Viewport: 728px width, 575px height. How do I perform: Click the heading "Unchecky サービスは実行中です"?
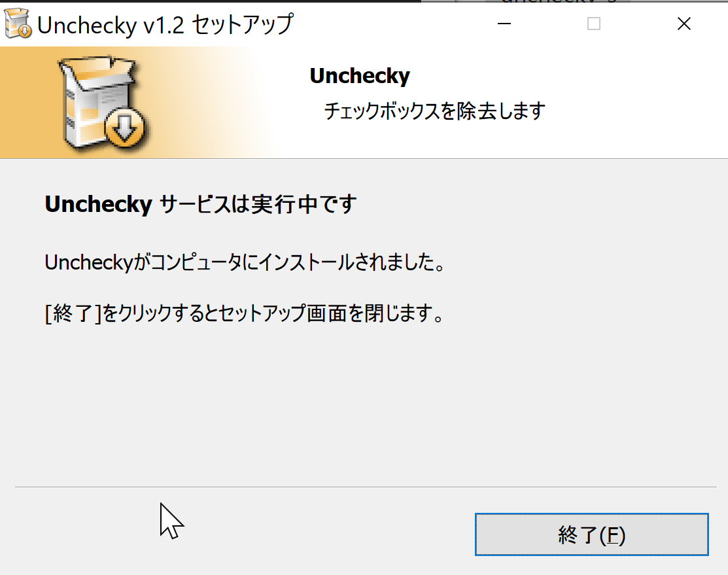point(201,204)
